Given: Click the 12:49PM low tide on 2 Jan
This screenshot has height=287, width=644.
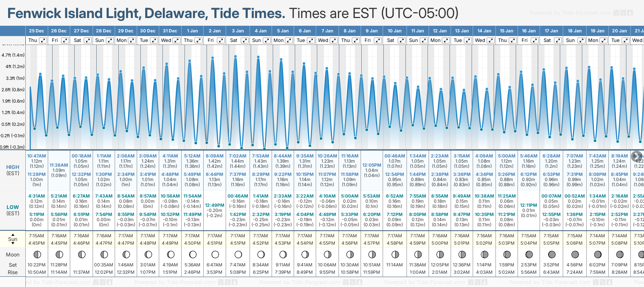Looking at the screenshot, I should 214,205.
